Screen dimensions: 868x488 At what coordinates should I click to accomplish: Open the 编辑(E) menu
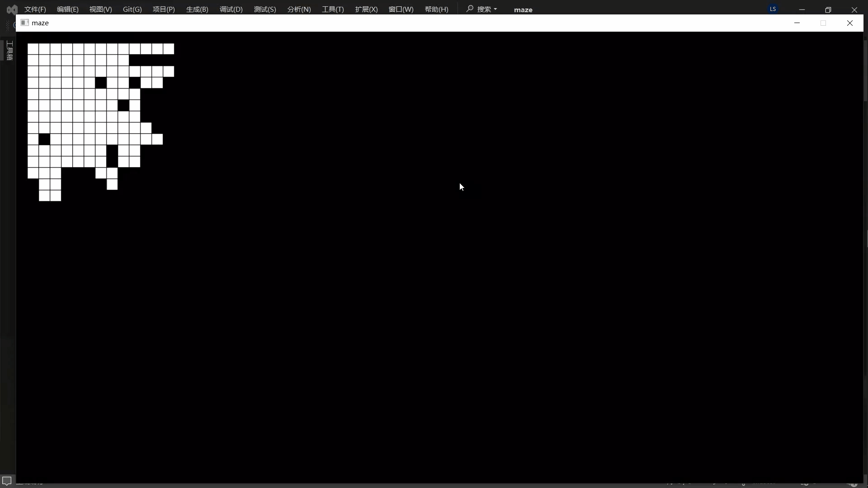pyautogui.click(x=68, y=9)
